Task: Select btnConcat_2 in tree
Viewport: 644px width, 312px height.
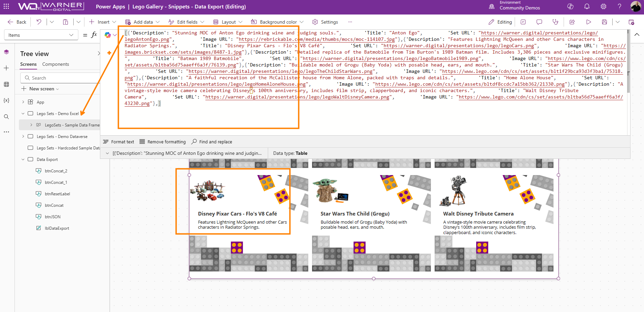Action: (56, 171)
